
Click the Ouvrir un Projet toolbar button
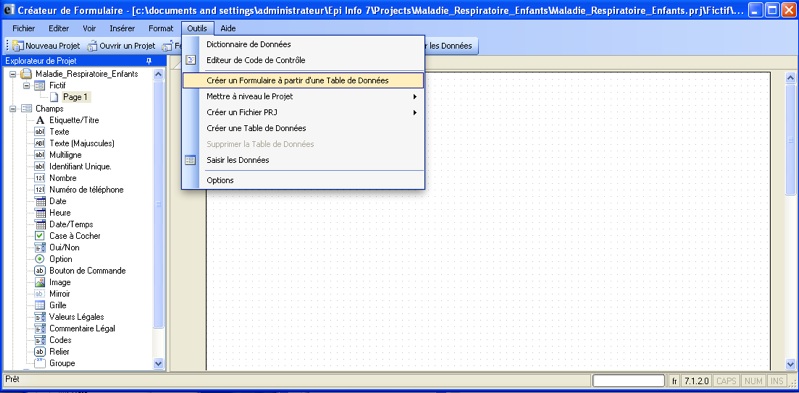(x=121, y=46)
